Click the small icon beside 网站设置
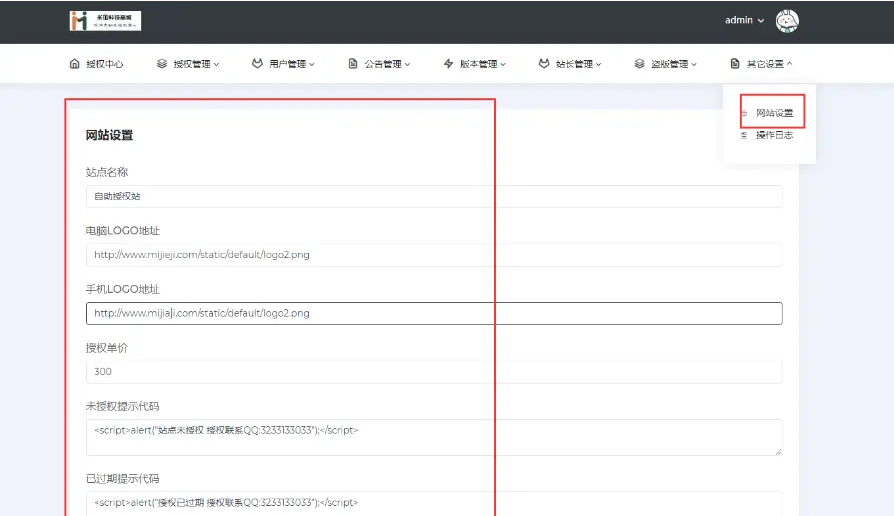The width and height of the screenshot is (894, 516). tap(744, 113)
